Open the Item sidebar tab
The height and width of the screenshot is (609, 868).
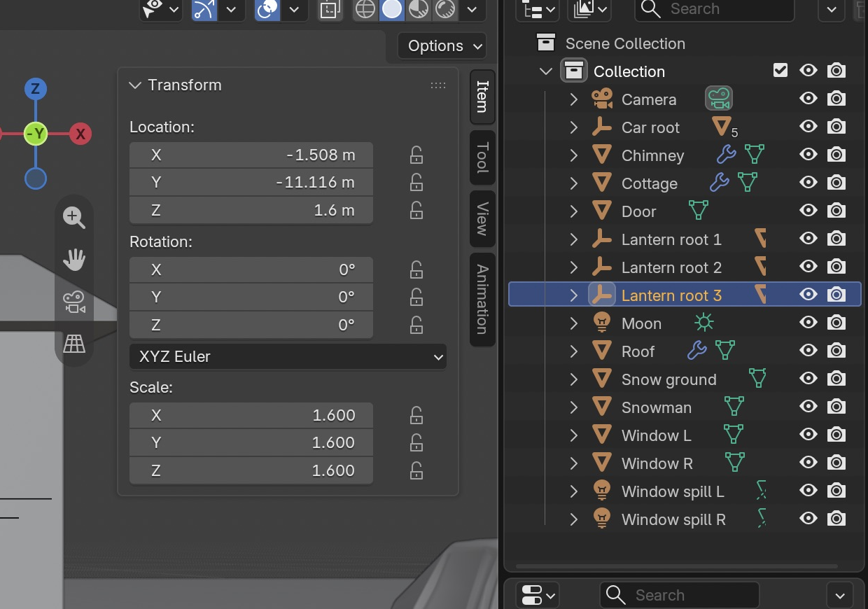[482, 96]
